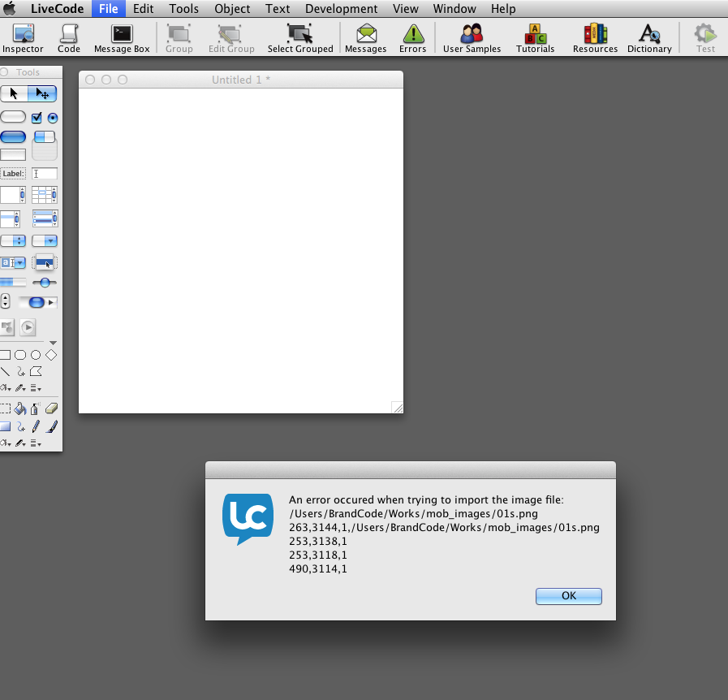Pick the progress bar control
The image size is (728, 700).
[x=13, y=283]
